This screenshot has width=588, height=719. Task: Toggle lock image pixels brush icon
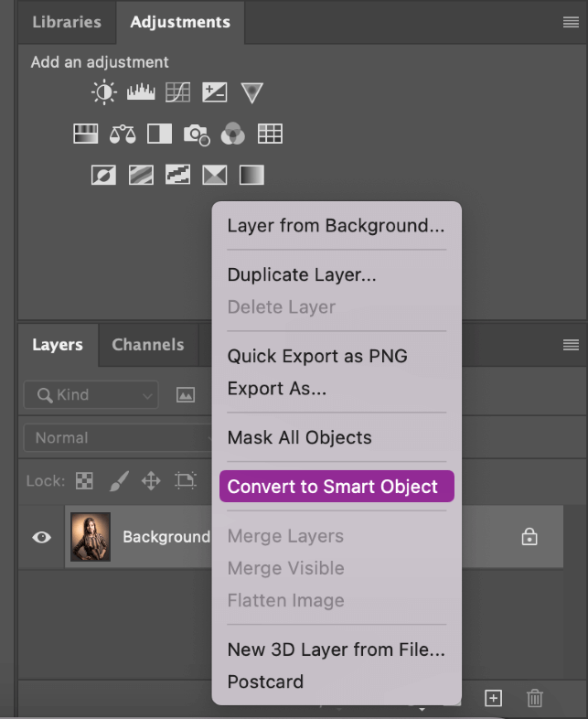pyautogui.click(x=119, y=481)
